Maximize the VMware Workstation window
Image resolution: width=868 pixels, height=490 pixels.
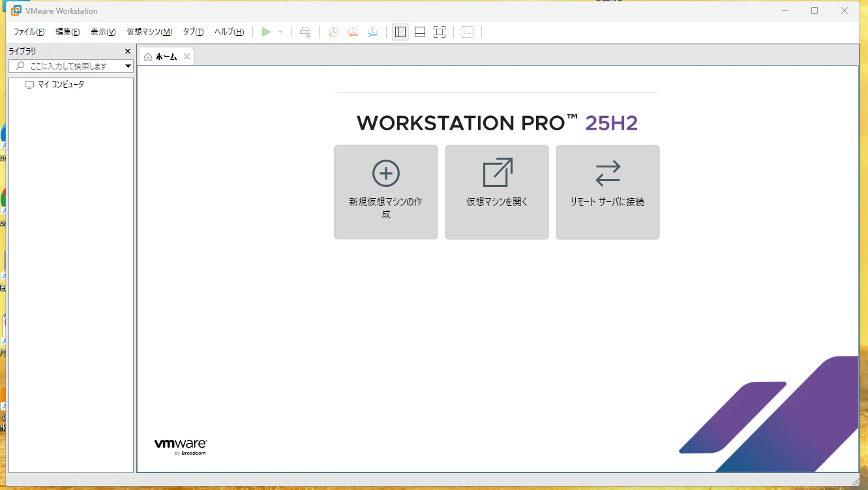(815, 10)
